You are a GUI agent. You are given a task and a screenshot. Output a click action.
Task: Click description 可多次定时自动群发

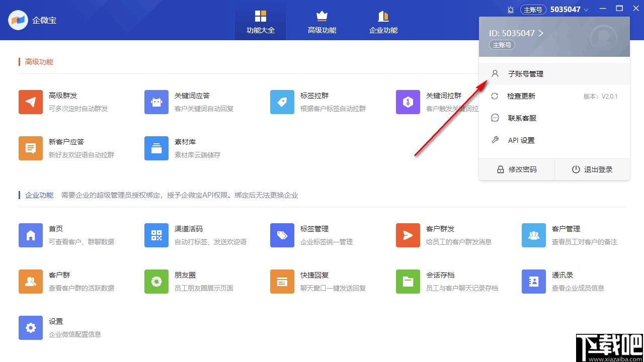(x=78, y=109)
